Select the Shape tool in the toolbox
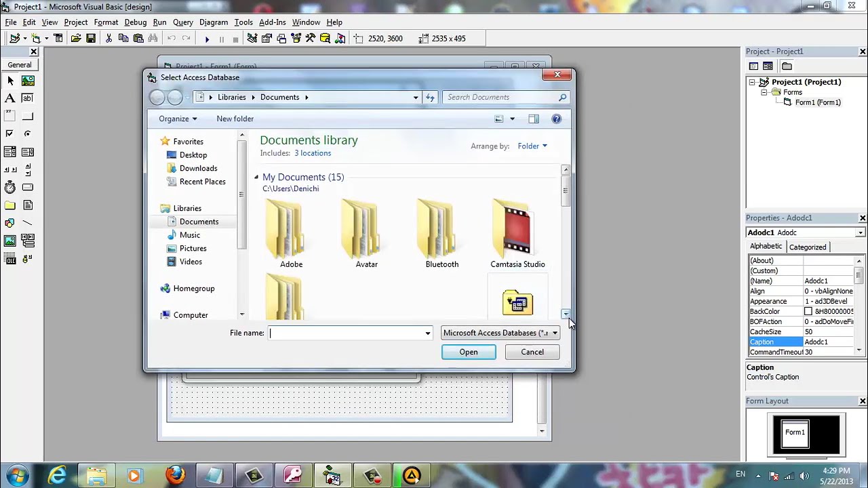The image size is (868, 488). point(10,223)
